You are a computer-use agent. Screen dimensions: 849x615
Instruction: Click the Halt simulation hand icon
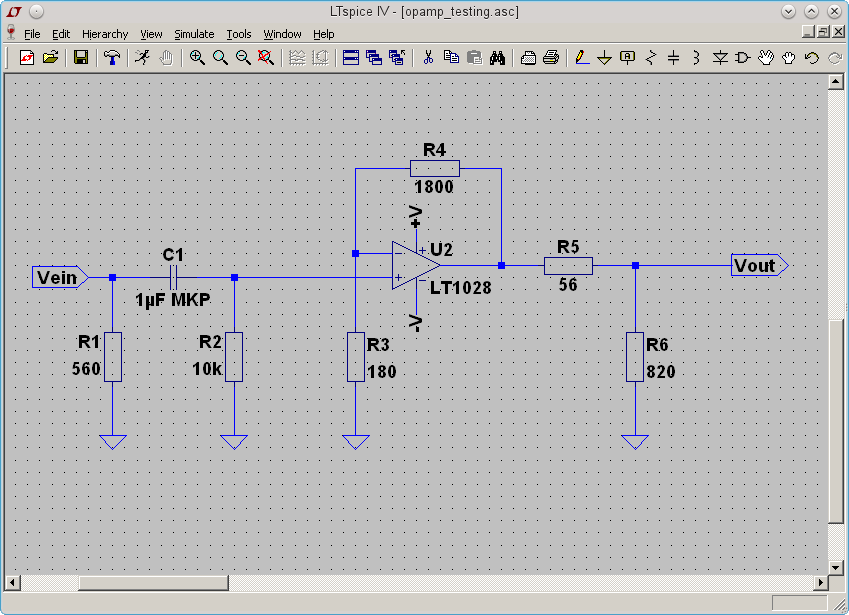(166, 57)
